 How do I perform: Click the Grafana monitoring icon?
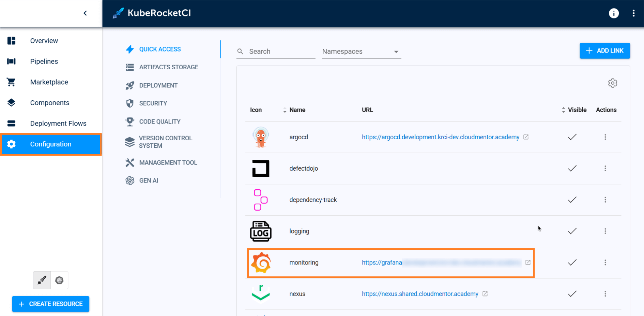(x=261, y=262)
